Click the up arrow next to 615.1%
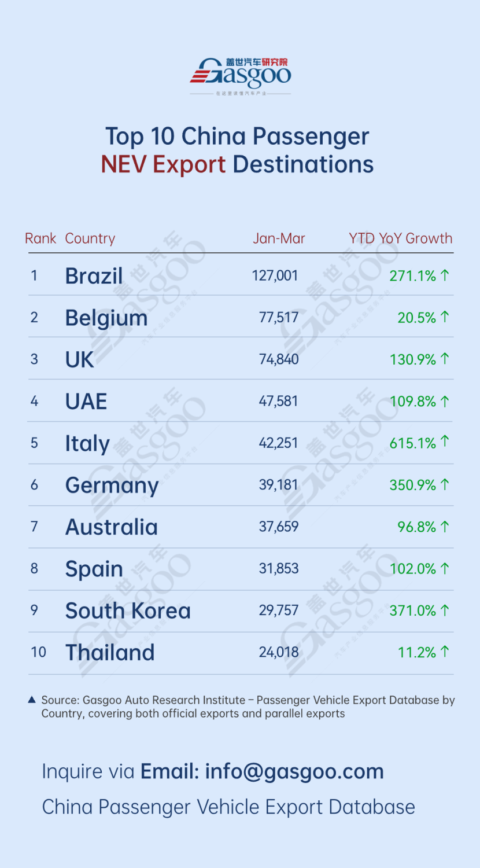This screenshot has width=480, height=868. (x=445, y=442)
